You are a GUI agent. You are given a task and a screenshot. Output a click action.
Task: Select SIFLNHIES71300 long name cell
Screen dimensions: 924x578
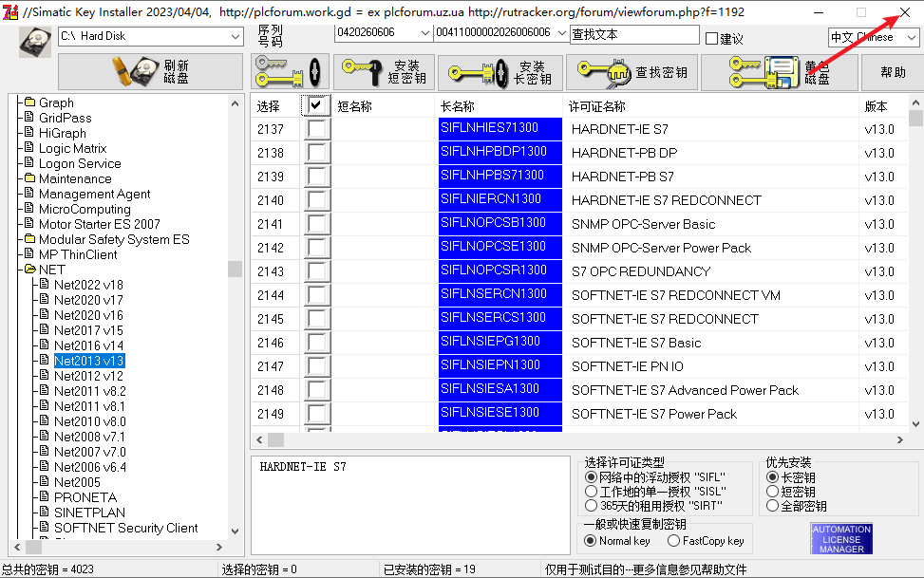click(500, 128)
